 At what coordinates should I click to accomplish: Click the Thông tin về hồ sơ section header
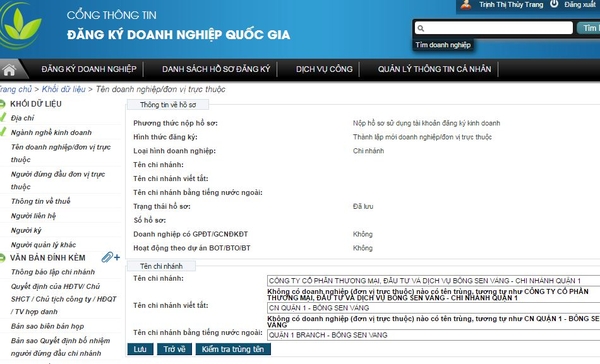tap(168, 104)
